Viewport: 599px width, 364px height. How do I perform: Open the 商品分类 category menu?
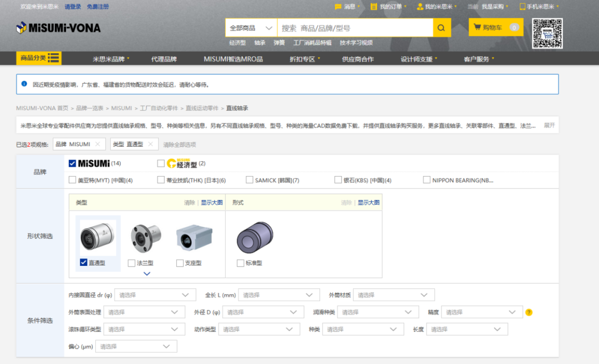[39, 58]
